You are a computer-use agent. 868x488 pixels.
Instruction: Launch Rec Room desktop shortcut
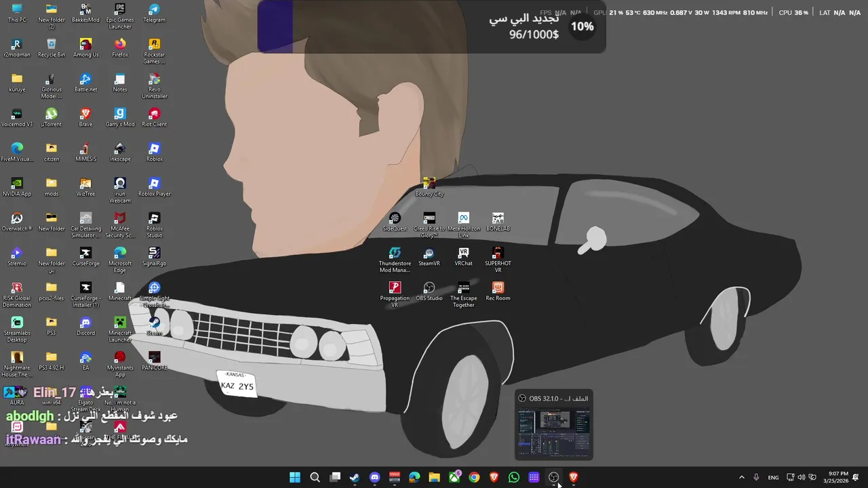[x=498, y=291]
